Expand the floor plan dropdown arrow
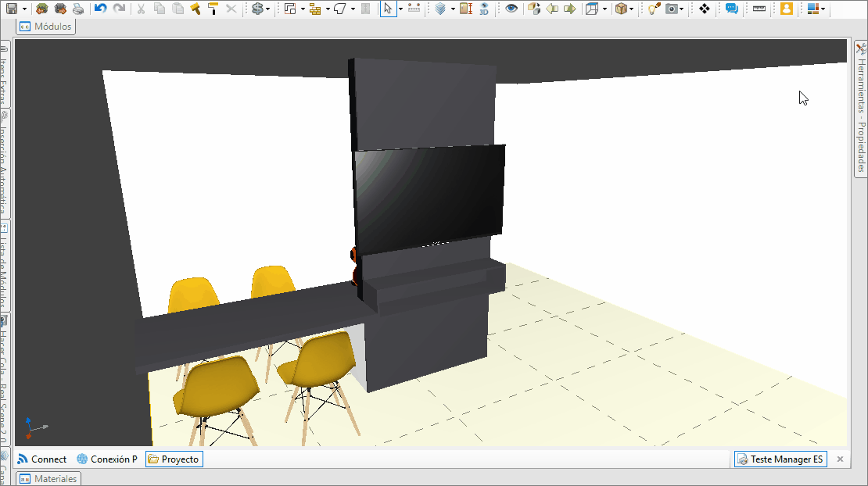This screenshot has height=486, width=868. [303, 9]
